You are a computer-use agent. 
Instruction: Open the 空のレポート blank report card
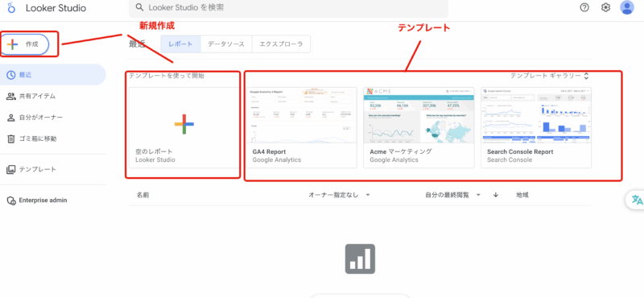[184, 127]
